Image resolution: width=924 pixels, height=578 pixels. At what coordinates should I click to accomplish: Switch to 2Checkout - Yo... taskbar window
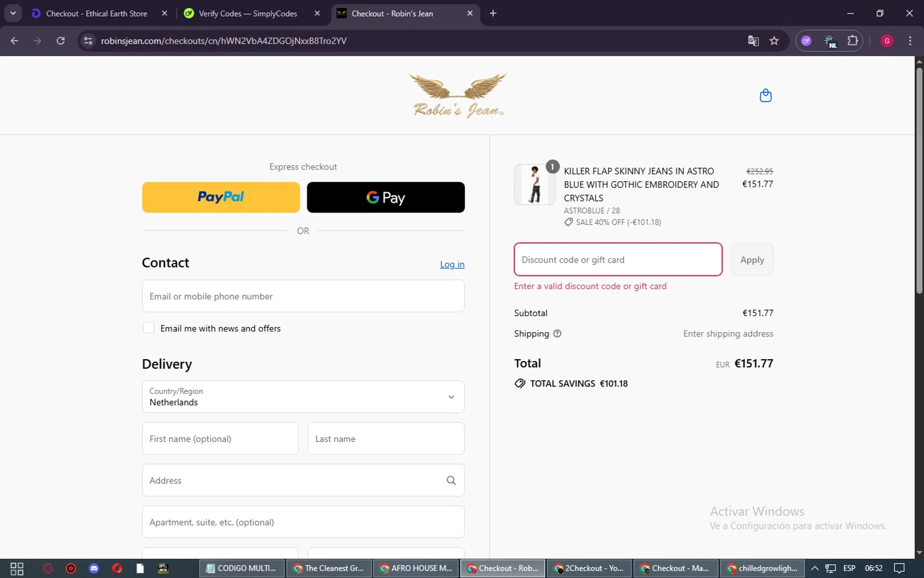(x=590, y=568)
